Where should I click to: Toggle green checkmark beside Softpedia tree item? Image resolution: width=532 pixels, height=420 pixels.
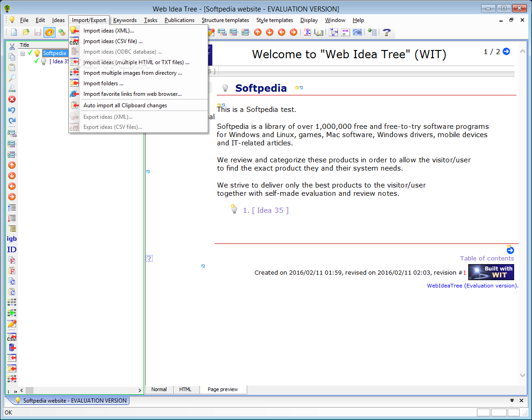coord(30,53)
